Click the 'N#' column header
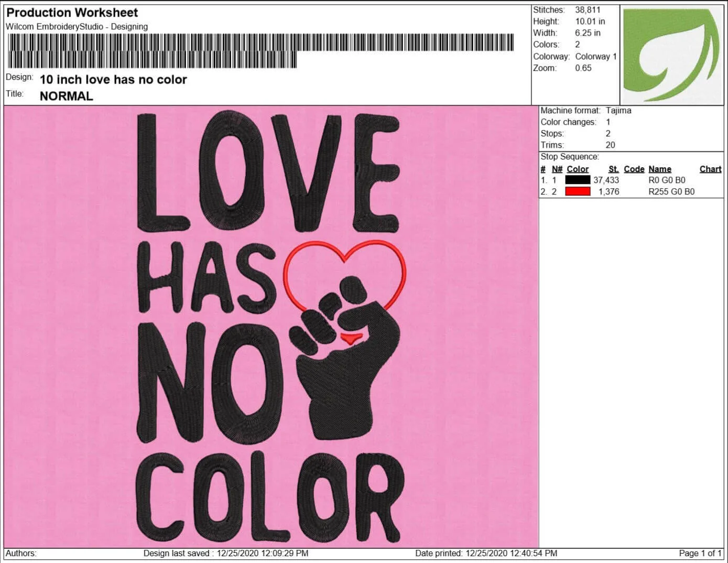This screenshot has height=563, width=728. click(557, 169)
